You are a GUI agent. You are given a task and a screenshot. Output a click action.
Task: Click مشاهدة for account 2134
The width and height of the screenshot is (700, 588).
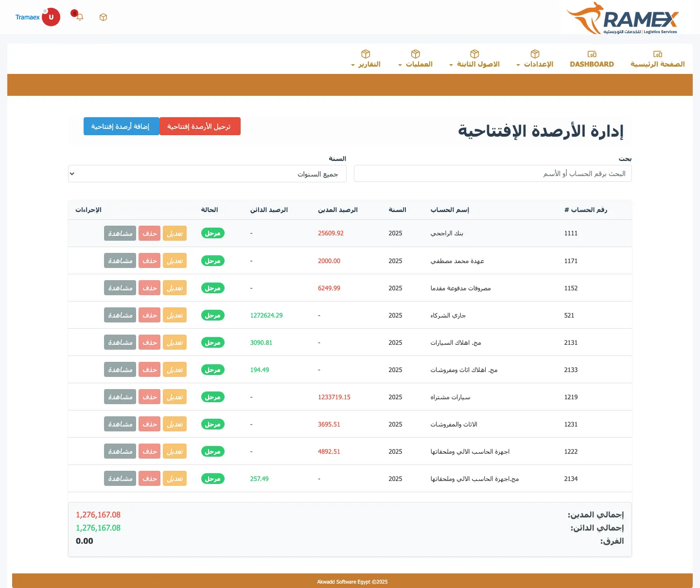120,479
